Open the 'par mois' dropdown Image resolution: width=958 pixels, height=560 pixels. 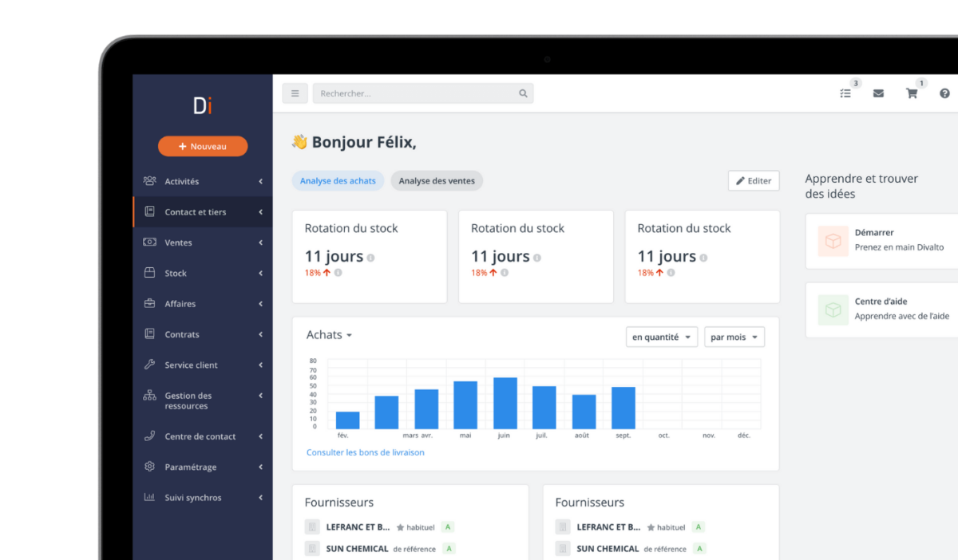pyautogui.click(x=734, y=337)
